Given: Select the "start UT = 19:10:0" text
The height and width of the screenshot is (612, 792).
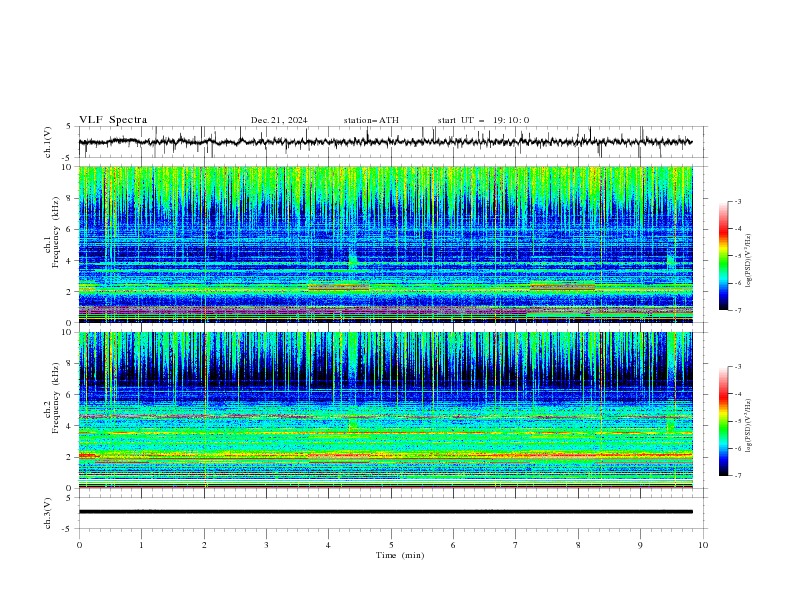Looking at the screenshot, I should pos(483,120).
